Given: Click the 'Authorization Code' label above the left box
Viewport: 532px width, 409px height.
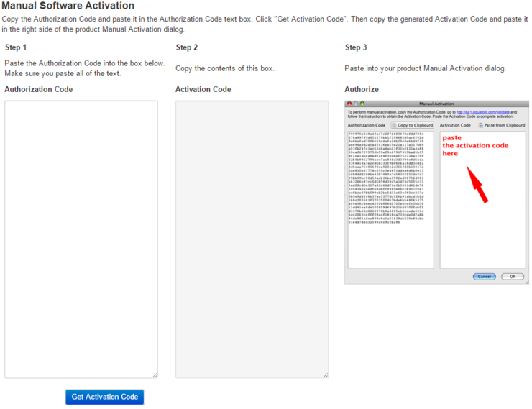Looking at the screenshot, I should coord(39,89).
